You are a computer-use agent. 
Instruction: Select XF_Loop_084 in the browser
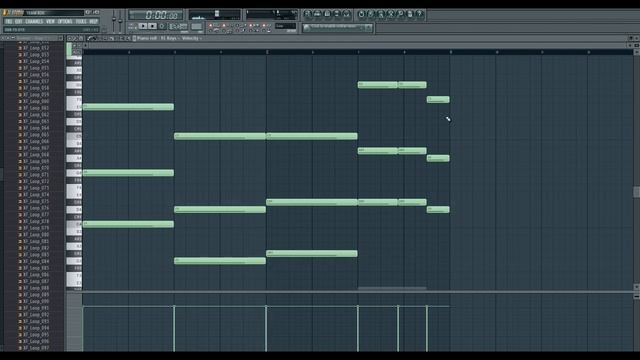tap(36, 261)
